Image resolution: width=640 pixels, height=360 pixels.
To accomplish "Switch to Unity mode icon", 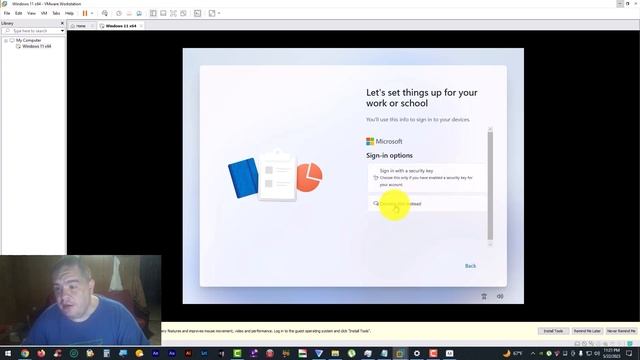I will coord(184,13).
